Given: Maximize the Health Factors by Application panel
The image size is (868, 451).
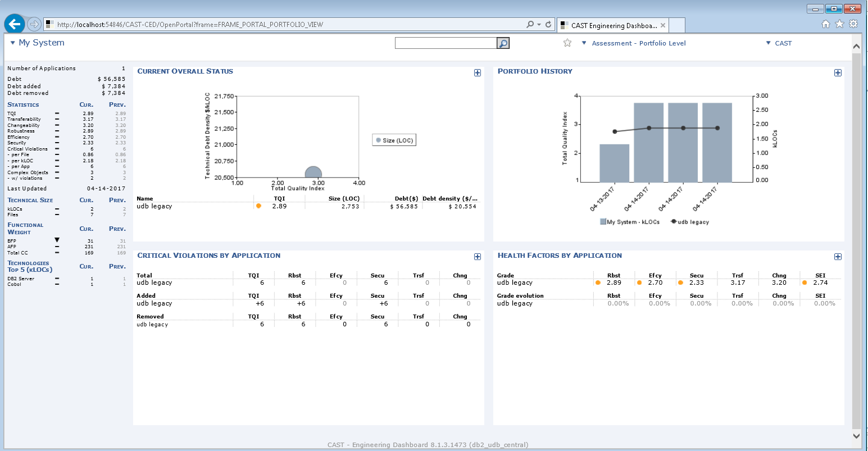Looking at the screenshot, I should coord(838,257).
